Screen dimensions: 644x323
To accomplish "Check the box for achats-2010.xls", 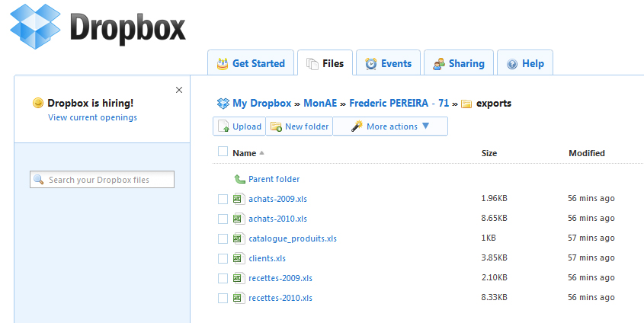I will [223, 219].
